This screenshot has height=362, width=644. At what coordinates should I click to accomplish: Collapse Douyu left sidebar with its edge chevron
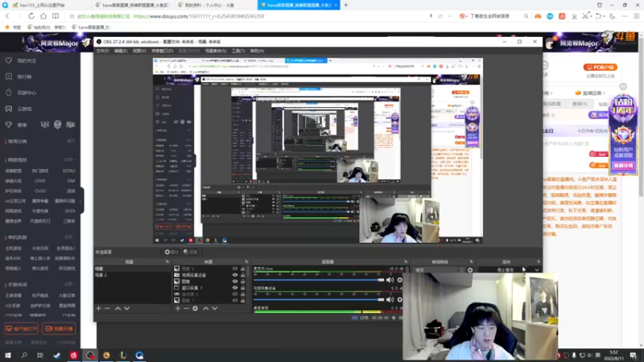[81, 200]
